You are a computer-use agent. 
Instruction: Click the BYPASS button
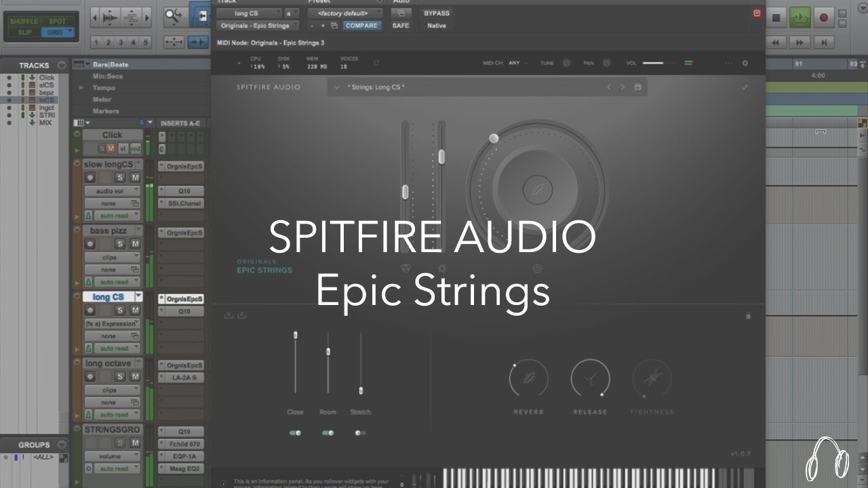click(x=436, y=13)
